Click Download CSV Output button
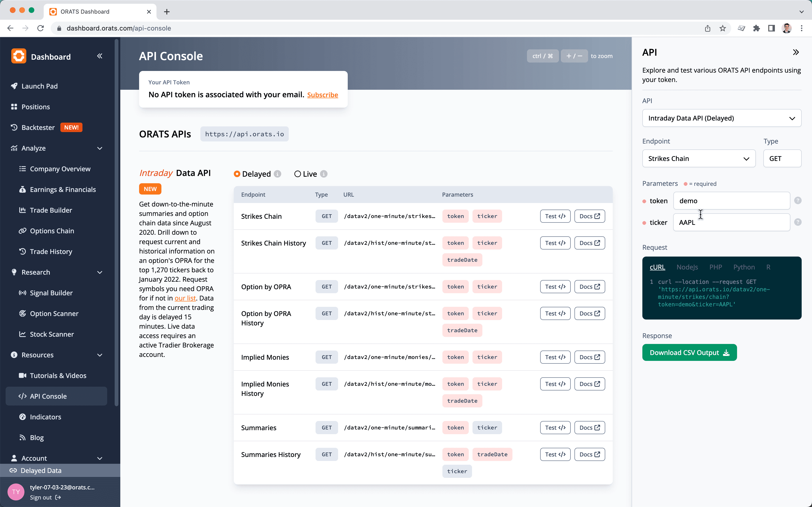This screenshot has height=507, width=812. tap(689, 352)
